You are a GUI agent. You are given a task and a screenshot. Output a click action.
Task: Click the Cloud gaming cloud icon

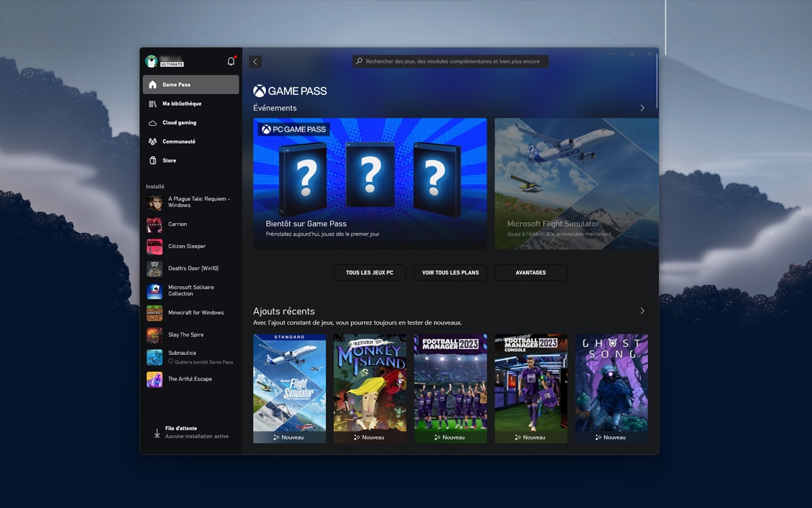(152, 123)
